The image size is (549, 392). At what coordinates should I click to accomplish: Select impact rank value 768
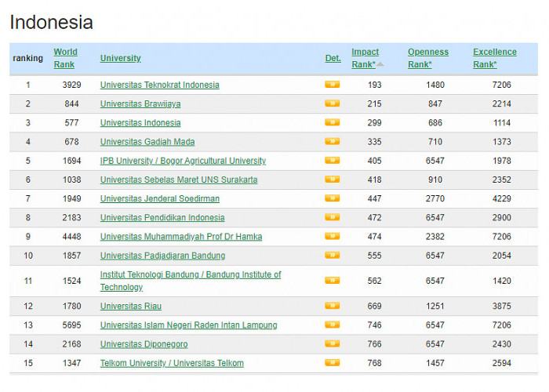point(374,363)
